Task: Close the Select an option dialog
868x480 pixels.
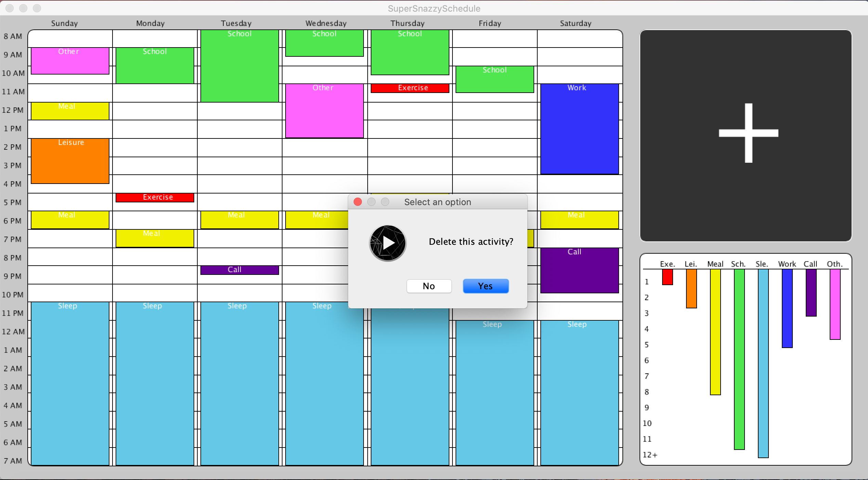Action: [358, 202]
